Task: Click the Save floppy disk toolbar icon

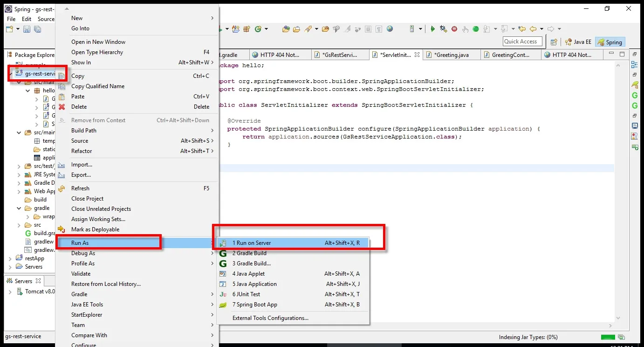Action: click(27, 29)
